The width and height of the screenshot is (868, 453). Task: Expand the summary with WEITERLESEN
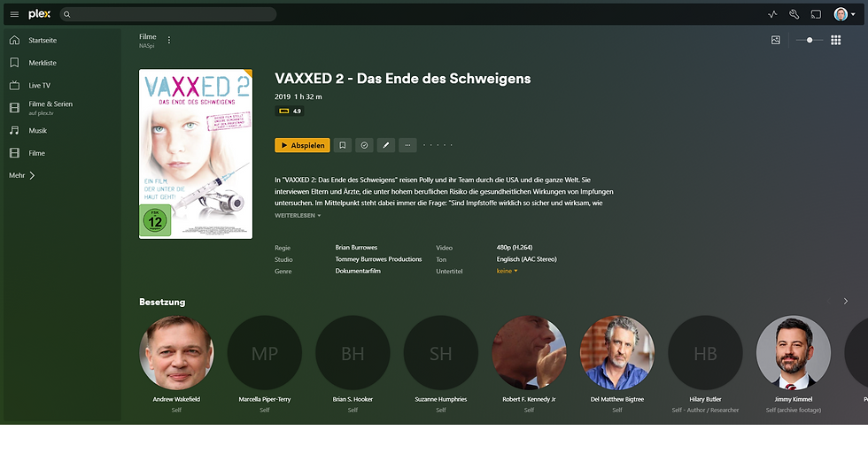[x=298, y=216]
